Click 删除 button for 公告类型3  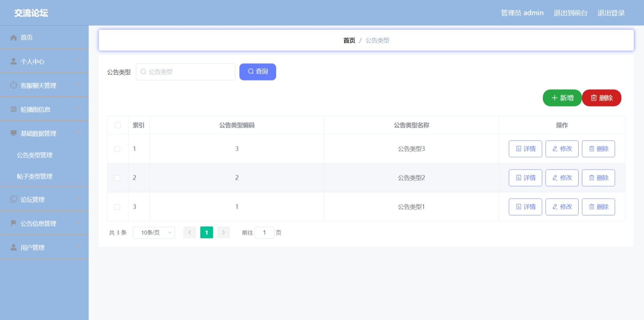point(598,149)
